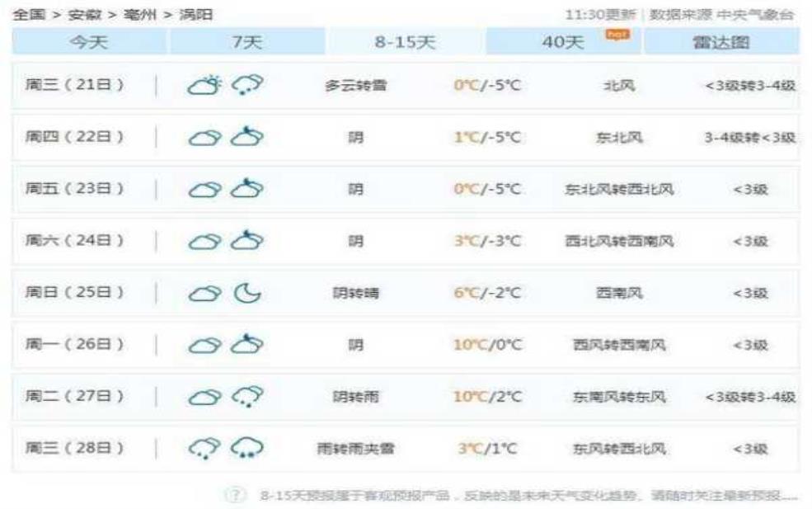The height and width of the screenshot is (509, 812).
Task: Click the orange hot badge beside 40天
Action: point(617,35)
